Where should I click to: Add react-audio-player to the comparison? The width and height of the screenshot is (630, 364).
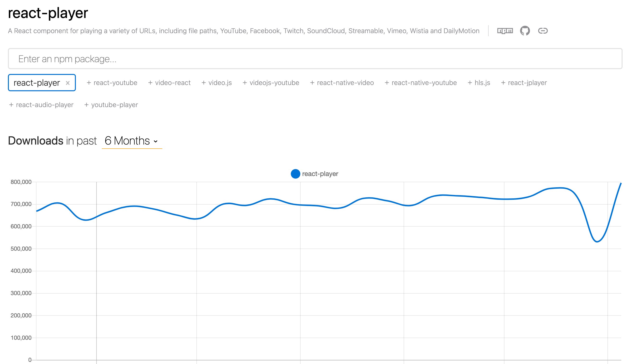click(41, 105)
